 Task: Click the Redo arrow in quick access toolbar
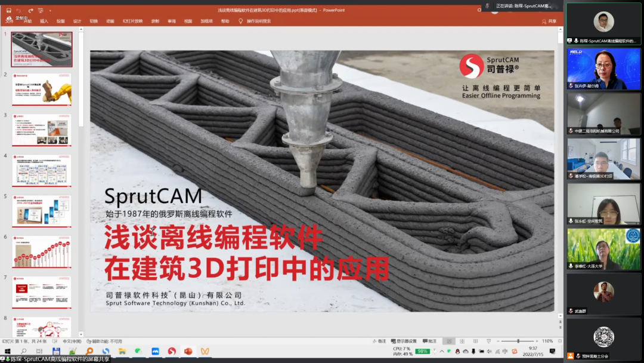[x=30, y=10]
